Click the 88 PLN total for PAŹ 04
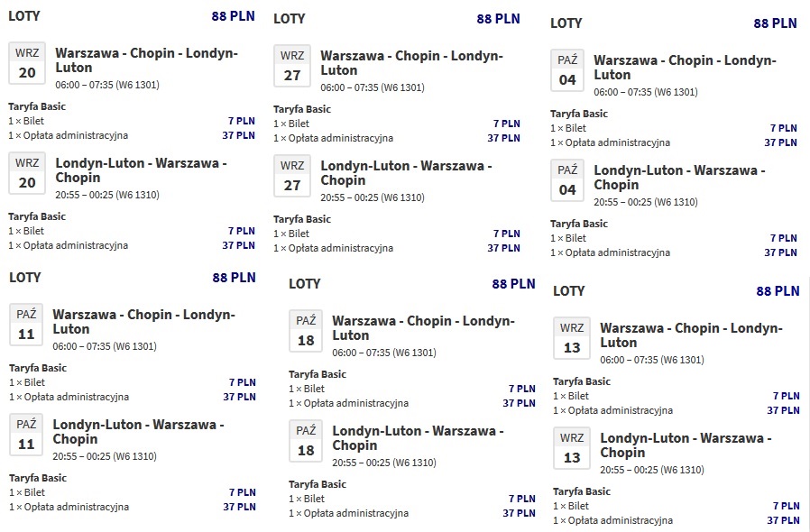810x532 pixels. pyautogui.click(x=775, y=23)
